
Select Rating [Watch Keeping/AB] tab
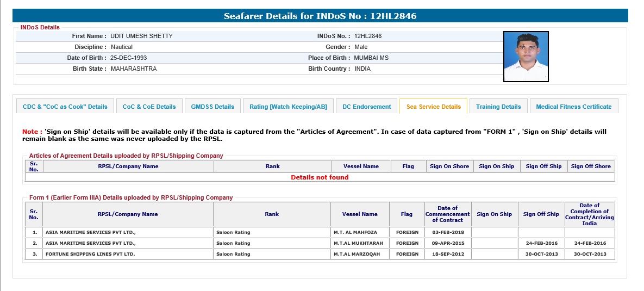coord(288,107)
